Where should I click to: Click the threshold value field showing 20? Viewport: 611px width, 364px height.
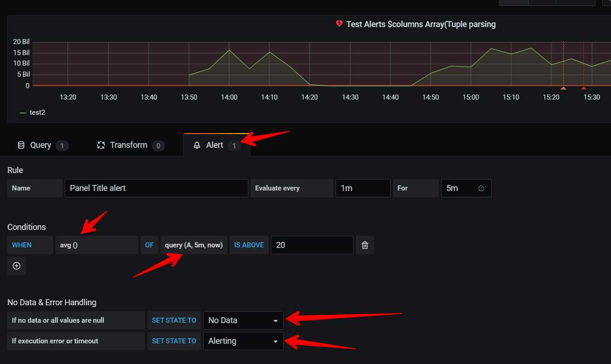[x=312, y=245]
